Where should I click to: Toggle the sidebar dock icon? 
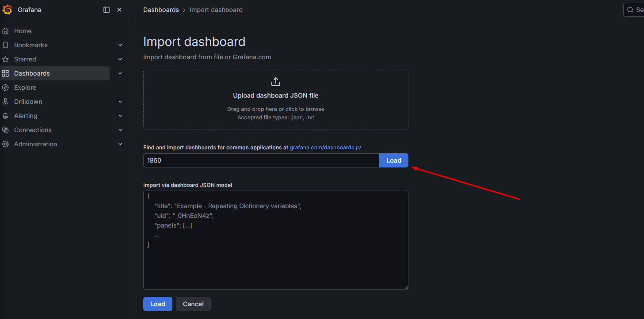click(x=107, y=10)
